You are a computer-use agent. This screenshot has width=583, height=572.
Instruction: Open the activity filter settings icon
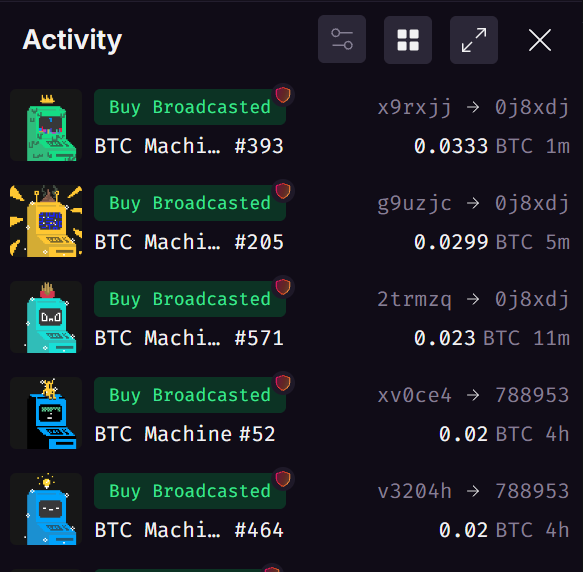point(342,39)
